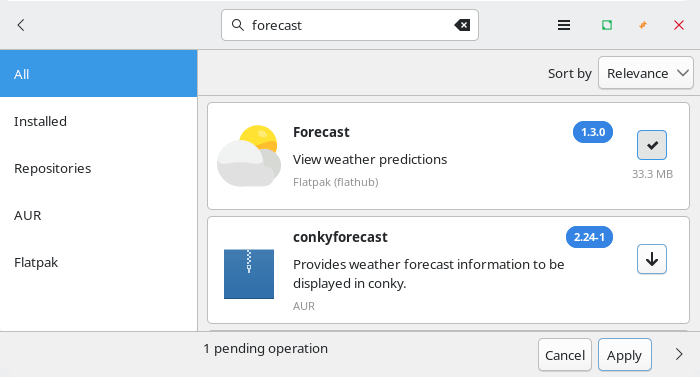The image size is (700, 377).
Task: Click the AUR source label under conkyforecast
Action: 304,306
